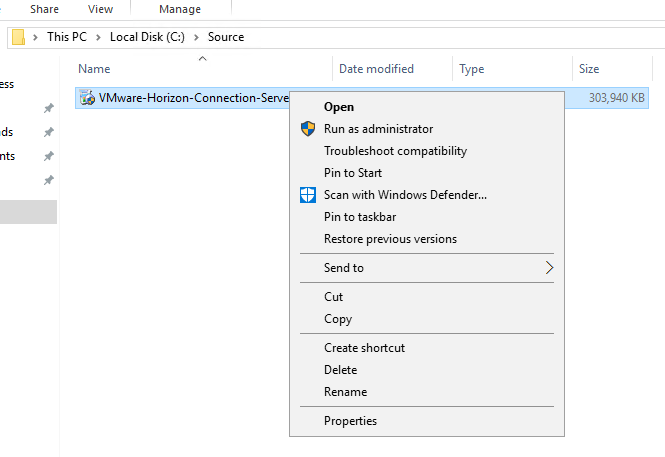This screenshot has height=457, width=665.
Task: Open Properties from the context menu
Action: point(427,421)
